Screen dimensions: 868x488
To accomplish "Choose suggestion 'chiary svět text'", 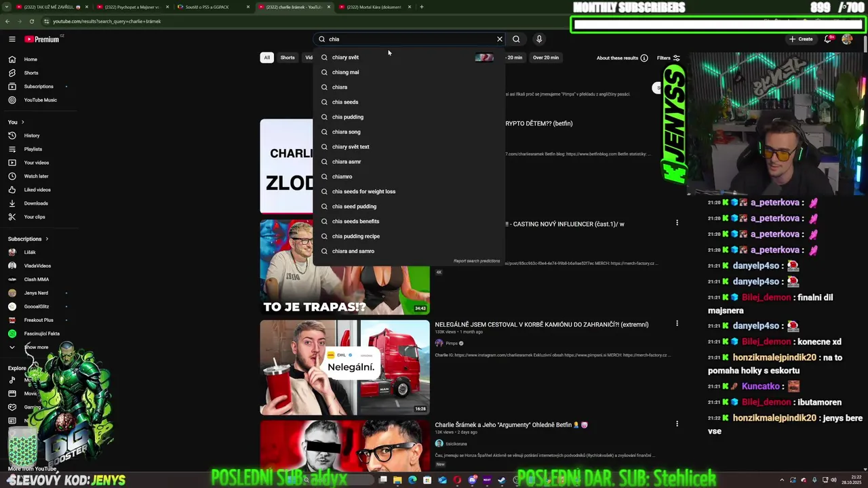I will click(x=409, y=147).
